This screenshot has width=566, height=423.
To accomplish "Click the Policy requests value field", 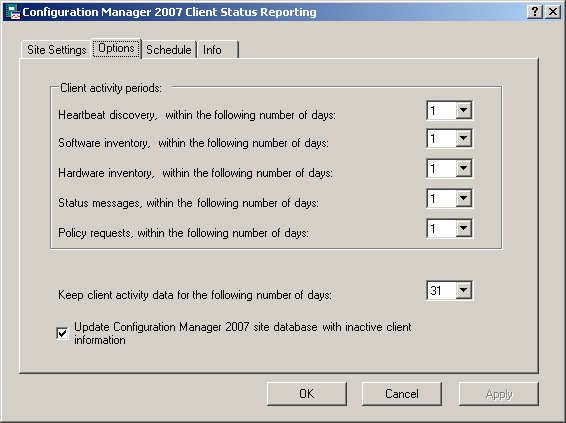I will [x=441, y=228].
